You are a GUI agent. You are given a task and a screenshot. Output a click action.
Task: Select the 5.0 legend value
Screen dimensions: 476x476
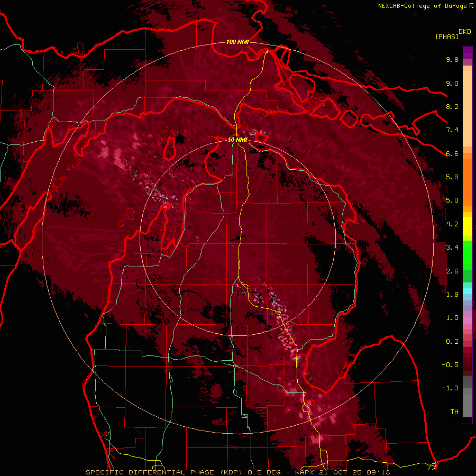452,200
